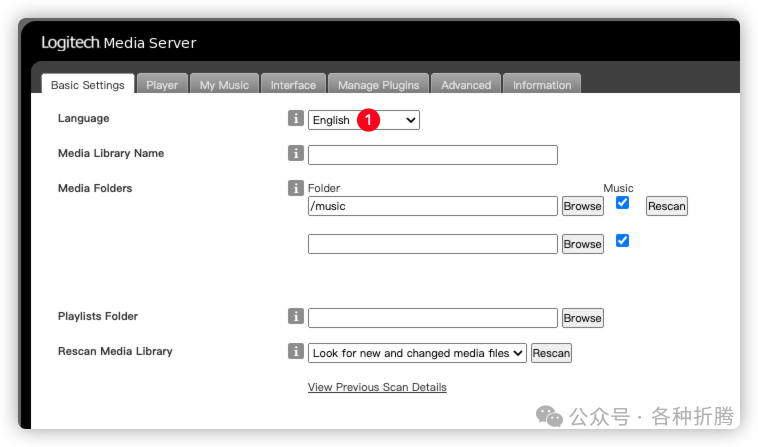Open the Language info icon

click(x=295, y=118)
